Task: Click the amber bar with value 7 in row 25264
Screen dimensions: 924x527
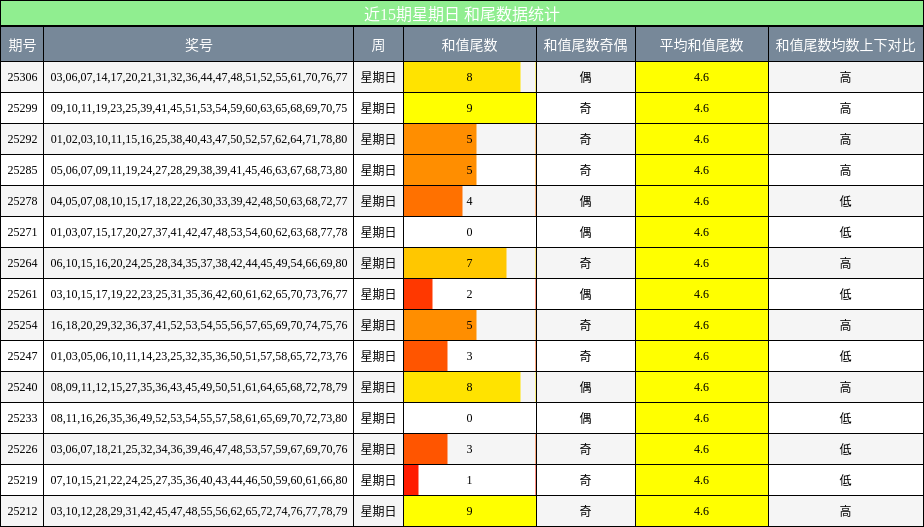Action: pyautogui.click(x=455, y=263)
